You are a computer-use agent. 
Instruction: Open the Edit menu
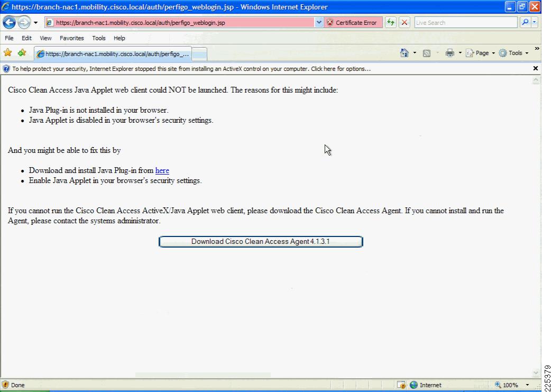tap(27, 38)
